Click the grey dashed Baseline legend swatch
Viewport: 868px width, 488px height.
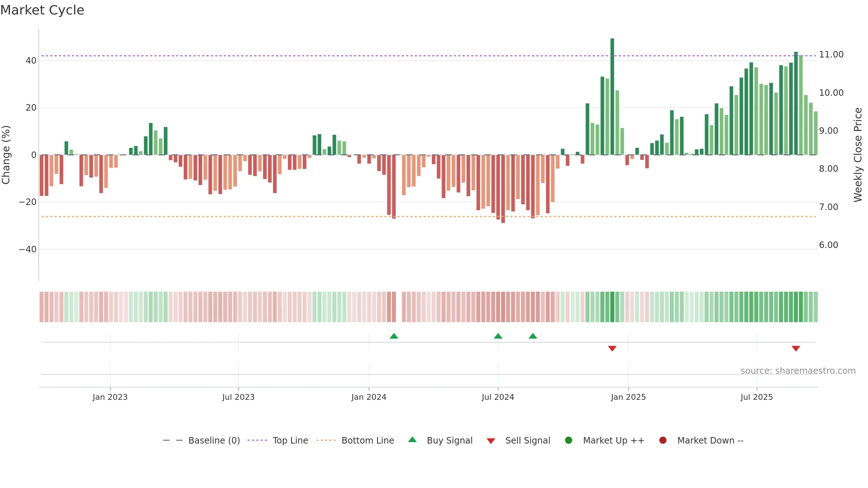pyautogui.click(x=173, y=440)
